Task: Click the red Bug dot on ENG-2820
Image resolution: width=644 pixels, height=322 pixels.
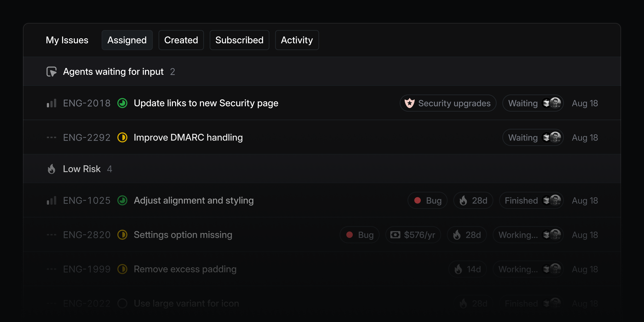Action: [x=349, y=235]
